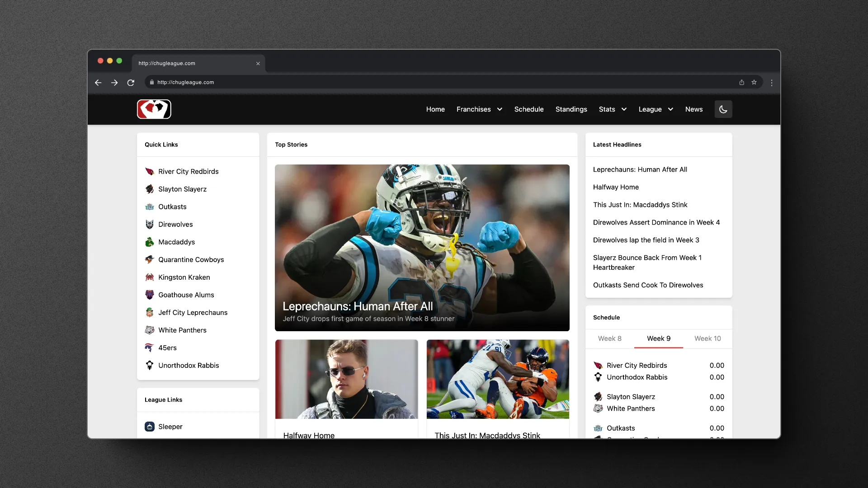The height and width of the screenshot is (488, 868).
Task: Click River City Redbirds logo in Quick Links
Action: point(150,171)
